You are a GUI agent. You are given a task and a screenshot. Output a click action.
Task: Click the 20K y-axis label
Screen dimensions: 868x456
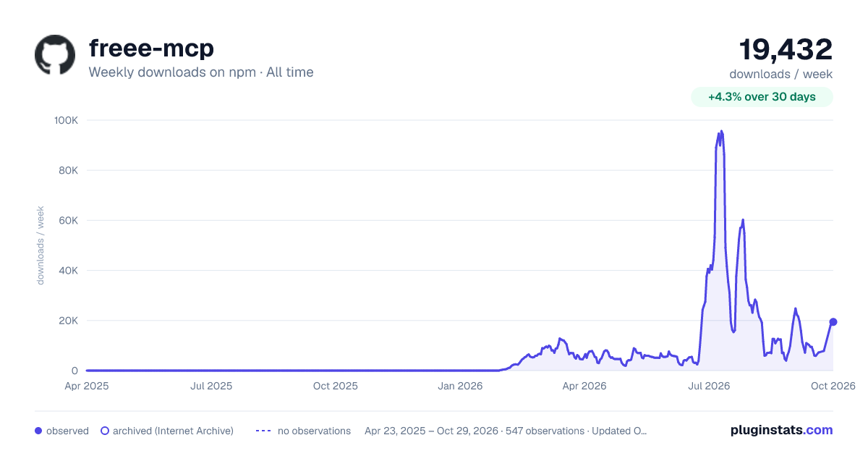(x=69, y=321)
